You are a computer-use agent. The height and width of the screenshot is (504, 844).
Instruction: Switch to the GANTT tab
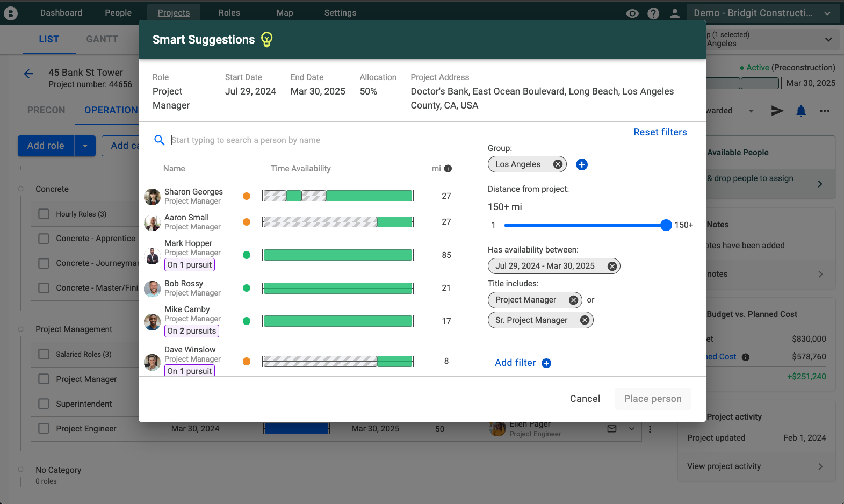coord(102,39)
